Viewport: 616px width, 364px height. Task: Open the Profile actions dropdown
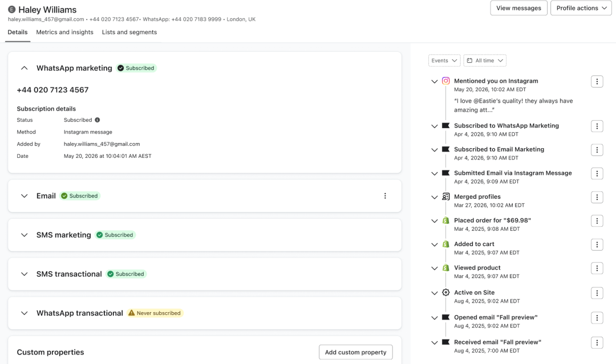(581, 8)
